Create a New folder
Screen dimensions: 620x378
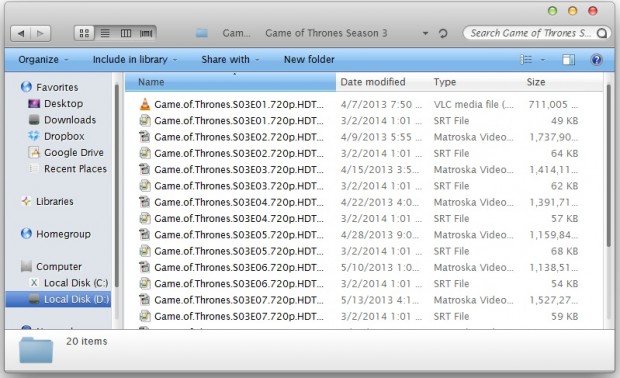click(x=309, y=60)
